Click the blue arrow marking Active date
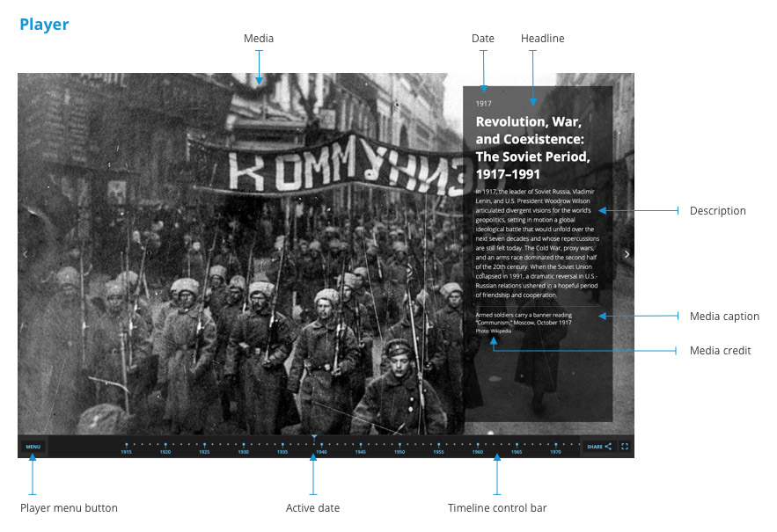Screen dimensions: 777x532 313,475
